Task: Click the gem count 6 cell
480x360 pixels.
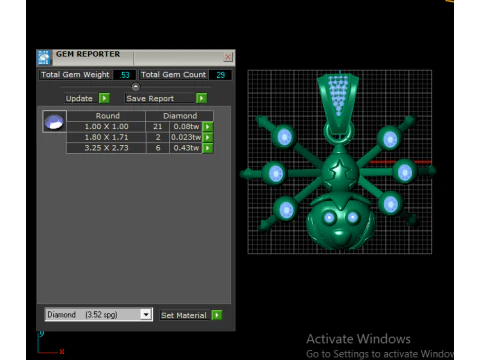Action: tap(158, 148)
